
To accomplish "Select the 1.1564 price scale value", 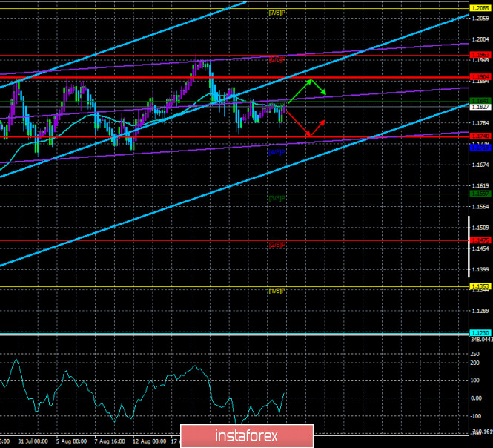I will click(480, 207).
